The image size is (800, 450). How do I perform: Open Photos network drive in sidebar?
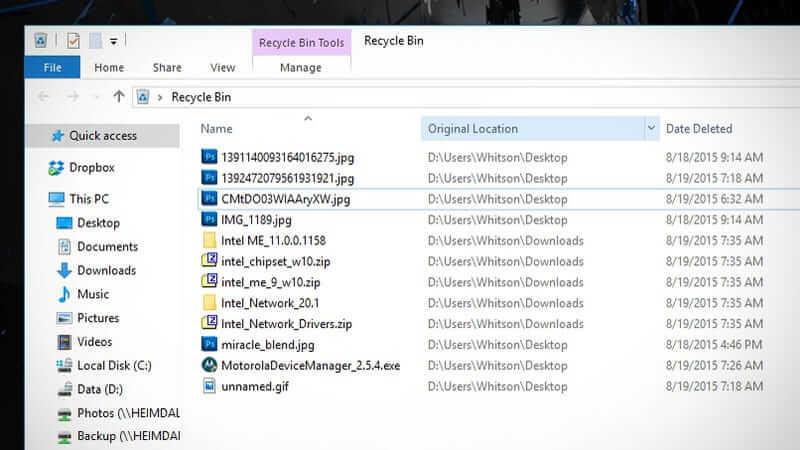[128, 413]
